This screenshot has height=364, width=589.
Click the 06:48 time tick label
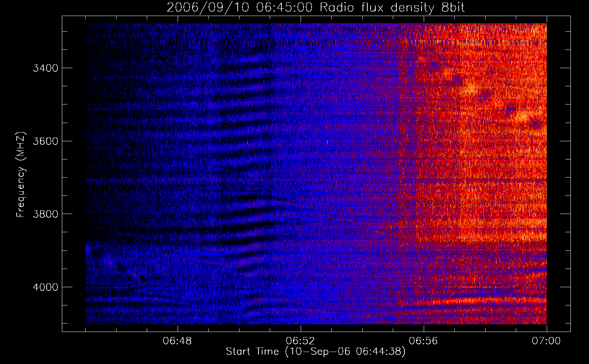pos(177,341)
